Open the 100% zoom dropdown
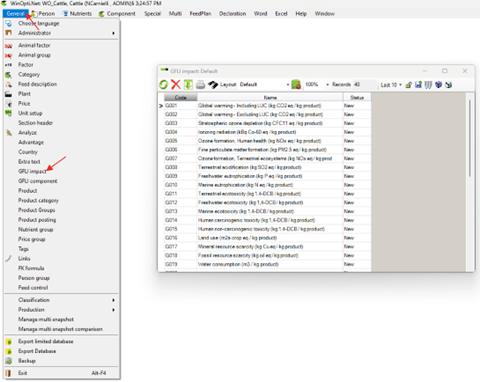The width and height of the screenshot is (480, 382). point(328,85)
